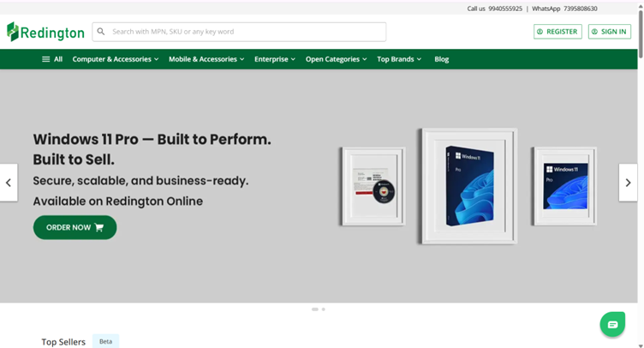Image resolution: width=644 pixels, height=348 pixels.
Task: Expand the Top Brands menu
Action: (x=399, y=59)
